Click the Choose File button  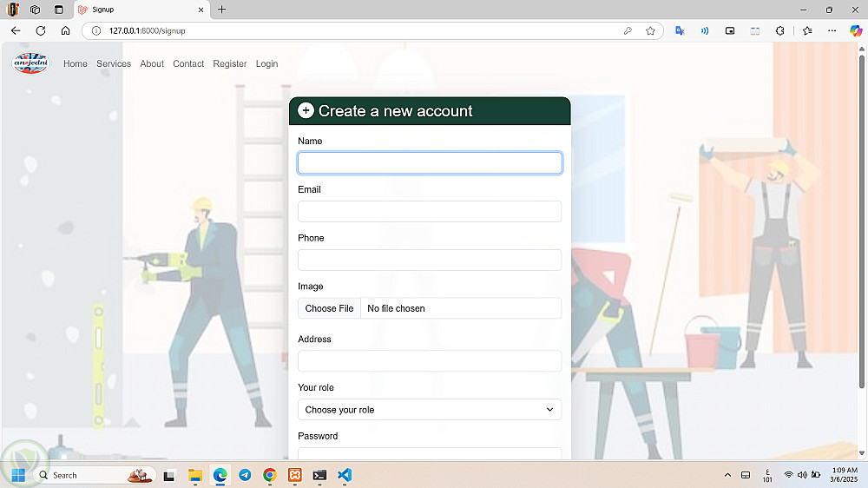click(329, 308)
